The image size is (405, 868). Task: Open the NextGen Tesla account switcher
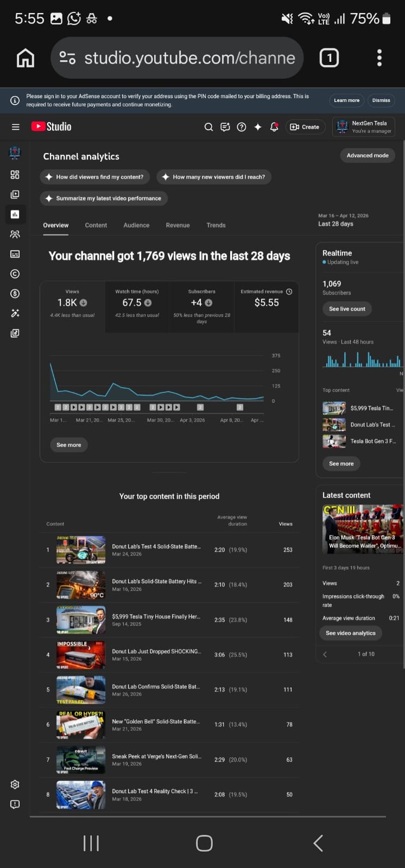pyautogui.click(x=363, y=127)
